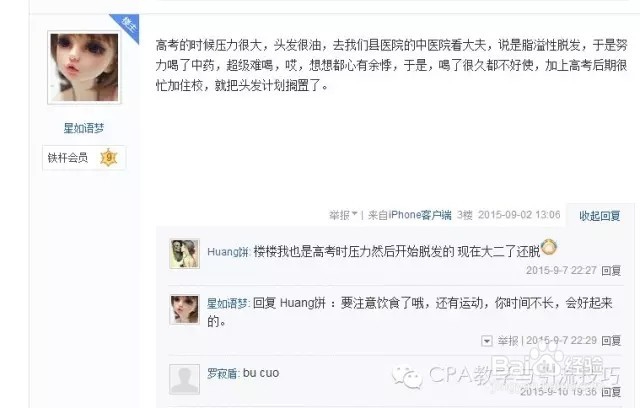Open the small dropdown arrow box beside 举报 in reply

pyautogui.click(x=487, y=341)
